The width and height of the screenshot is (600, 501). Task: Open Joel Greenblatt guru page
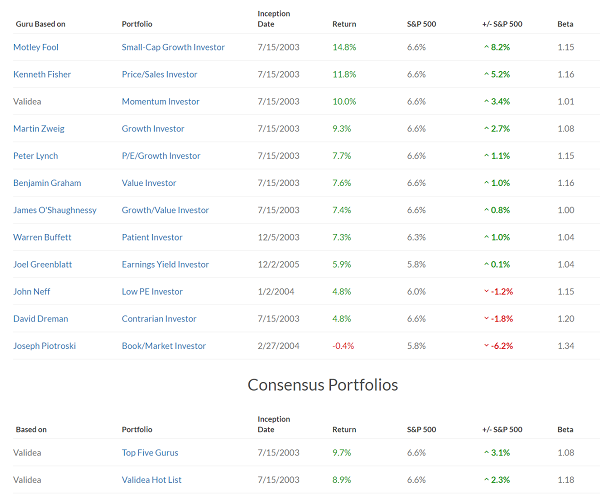pyautogui.click(x=42, y=264)
